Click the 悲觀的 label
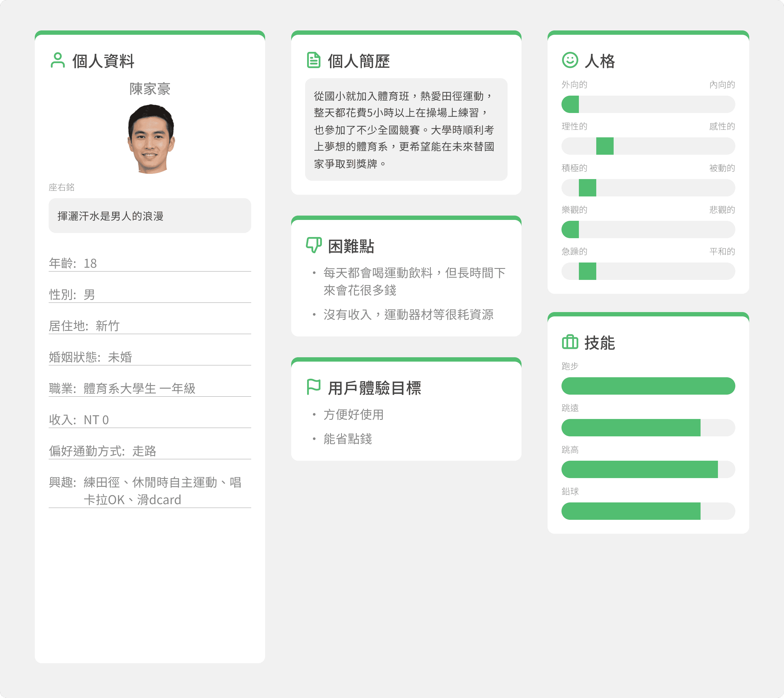Screen dimensions: 784x698 pyautogui.click(x=722, y=209)
